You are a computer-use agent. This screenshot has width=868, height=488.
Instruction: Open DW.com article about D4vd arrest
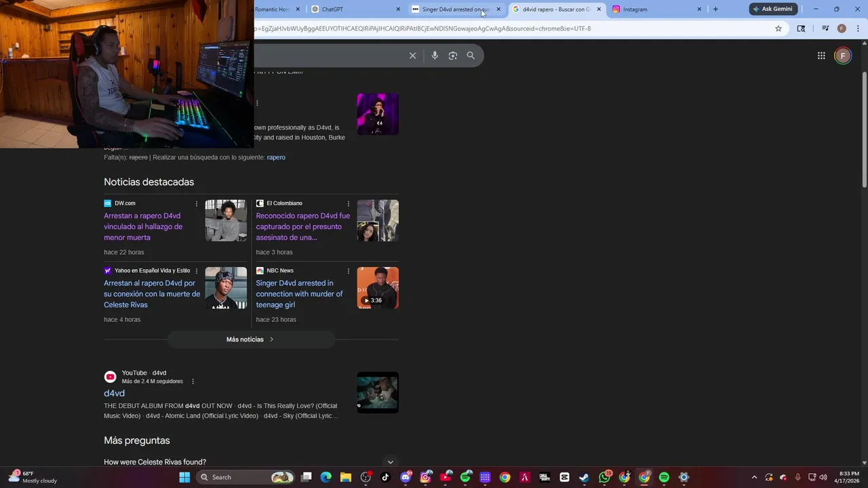click(143, 226)
